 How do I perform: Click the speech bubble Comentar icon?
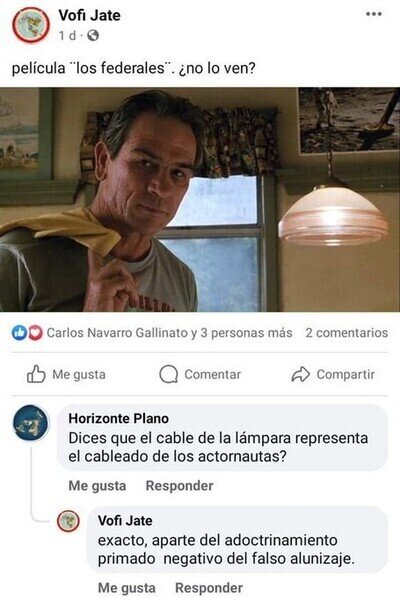[x=168, y=374]
